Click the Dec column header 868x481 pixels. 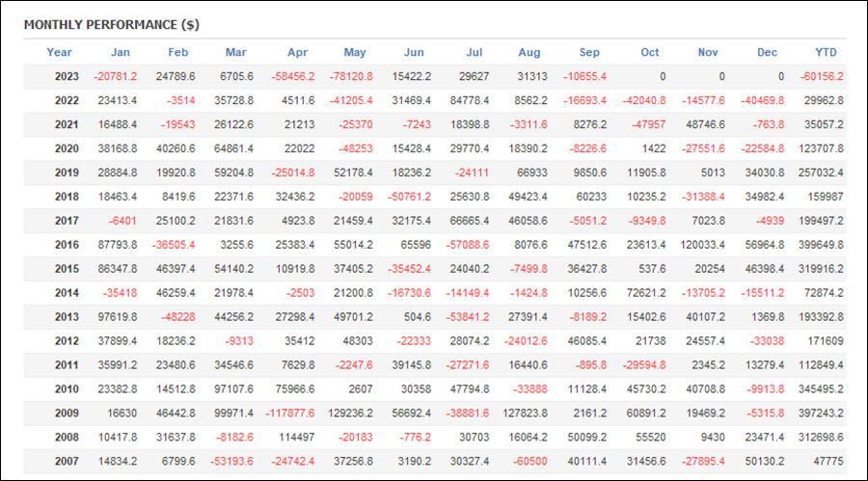767,52
